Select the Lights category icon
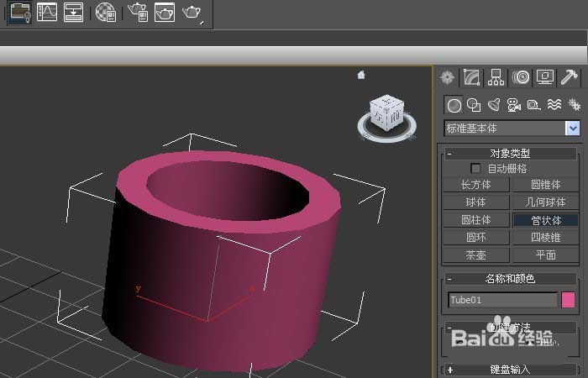Viewport: 588px width, 378px height. 494,105
